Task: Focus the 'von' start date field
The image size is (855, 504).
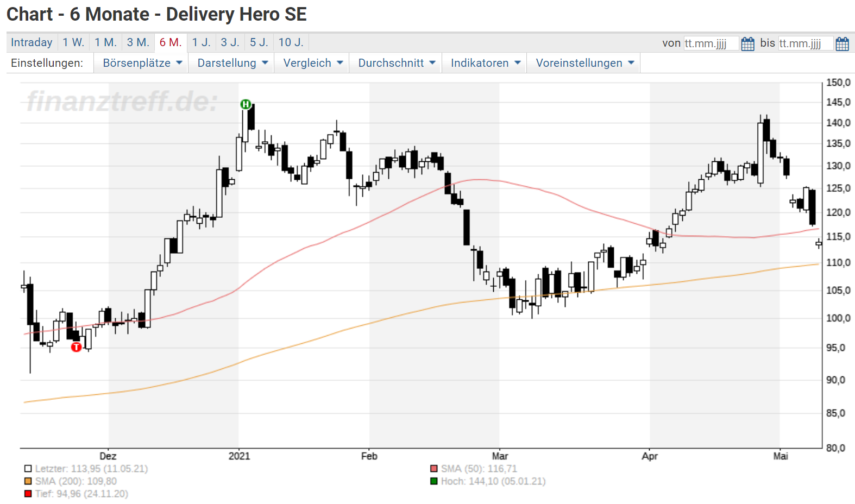Action: [x=711, y=43]
